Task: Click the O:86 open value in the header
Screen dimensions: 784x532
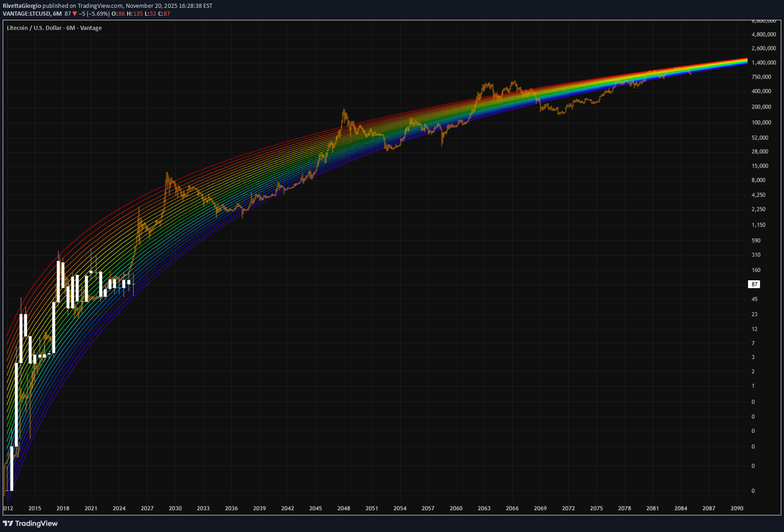Action: point(118,14)
